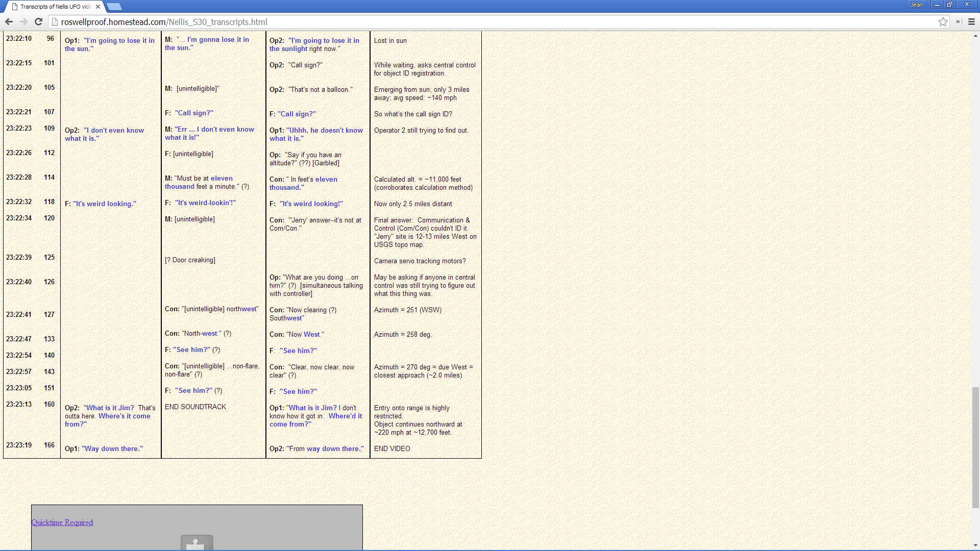Bookmark page with the star icon

943,22
